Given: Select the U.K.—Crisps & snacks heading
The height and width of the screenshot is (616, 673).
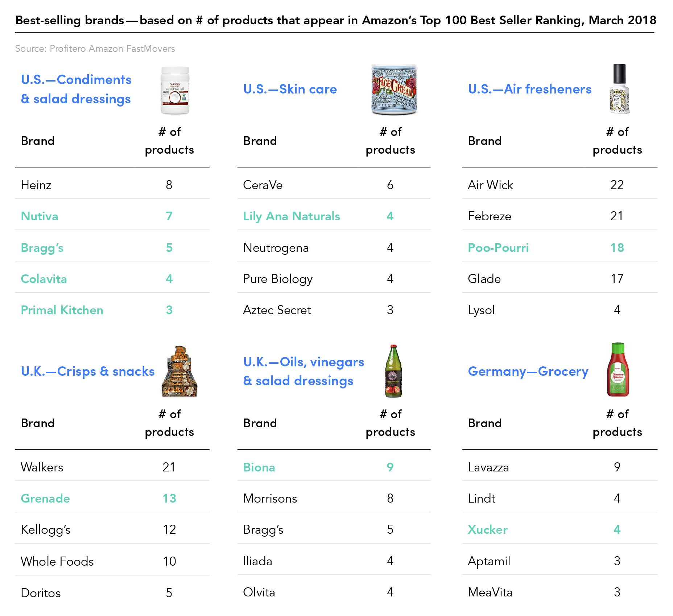Looking at the screenshot, I should [88, 371].
